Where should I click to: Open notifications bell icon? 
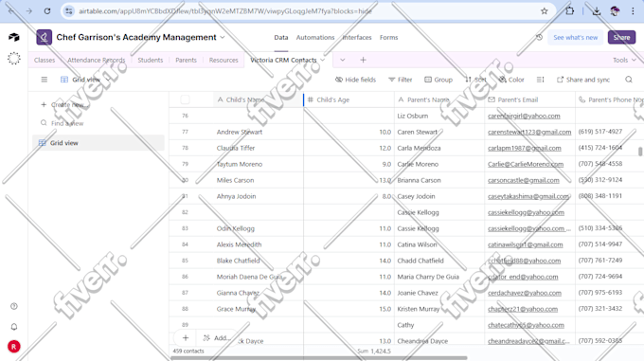[x=14, y=327]
